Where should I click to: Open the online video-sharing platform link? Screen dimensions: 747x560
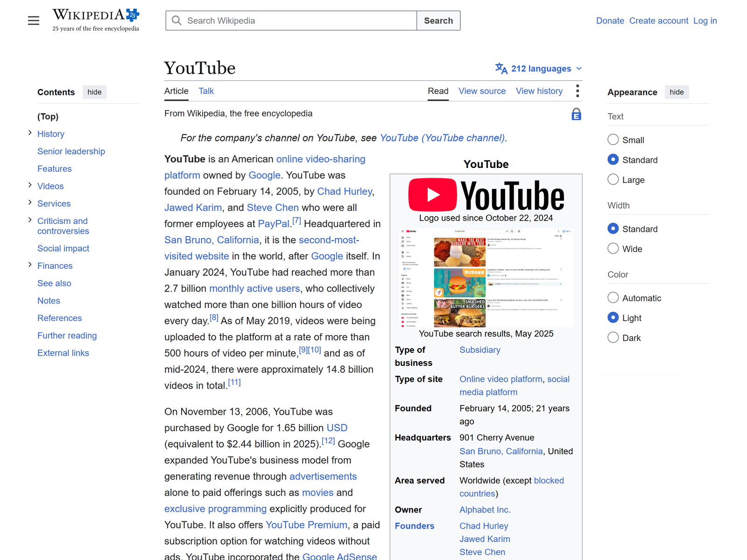tap(321, 159)
